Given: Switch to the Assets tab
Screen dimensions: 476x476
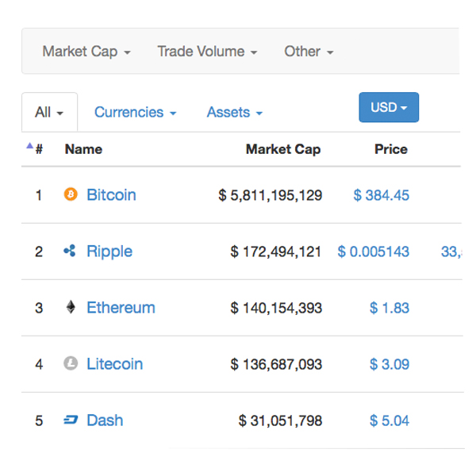Looking at the screenshot, I should 234,113.
